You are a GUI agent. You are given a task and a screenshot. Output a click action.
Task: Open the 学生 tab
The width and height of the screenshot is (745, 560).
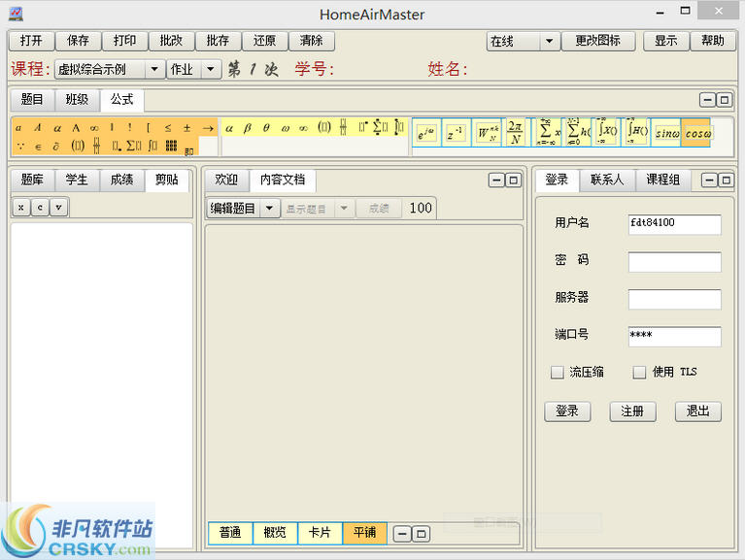[x=77, y=180]
